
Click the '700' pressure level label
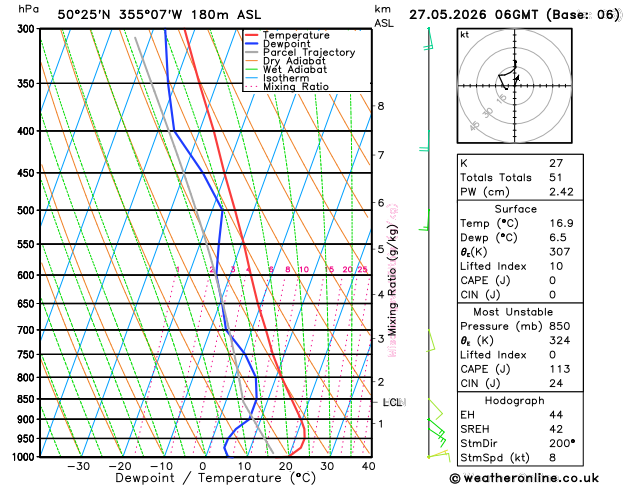pos(28,330)
